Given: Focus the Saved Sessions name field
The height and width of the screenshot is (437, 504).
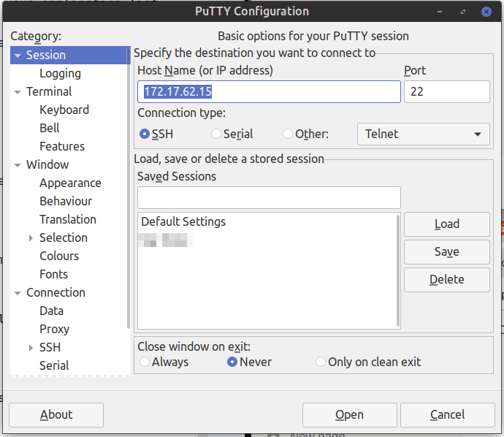Looking at the screenshot, I should (269, 198).
